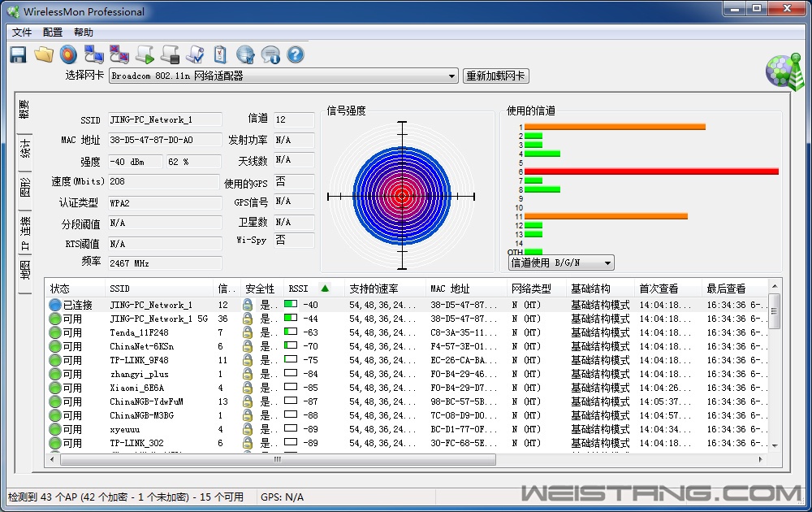Sort the list by the SSID column header
This screenshot has height=512, width=812.
[x=159, y=289]
